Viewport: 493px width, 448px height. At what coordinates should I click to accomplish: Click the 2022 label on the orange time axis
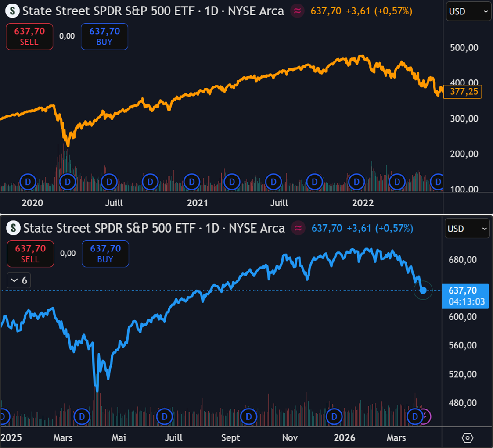tap(363, 203)
